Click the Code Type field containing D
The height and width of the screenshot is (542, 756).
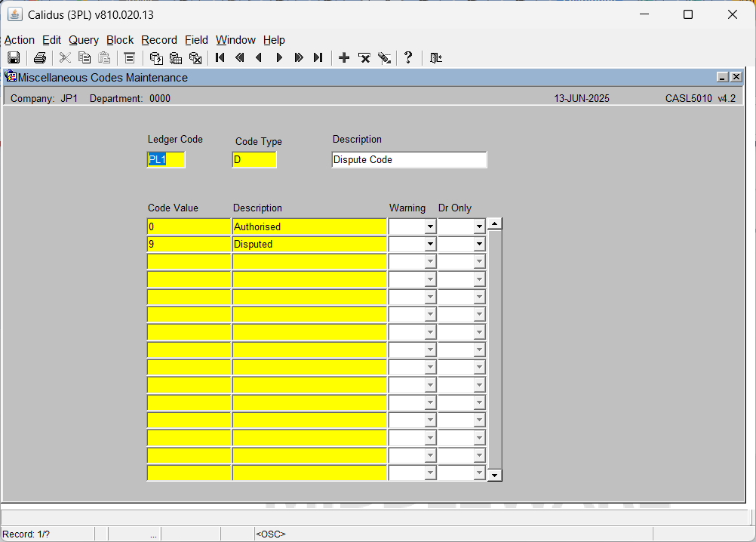click(x=254, y=159)
